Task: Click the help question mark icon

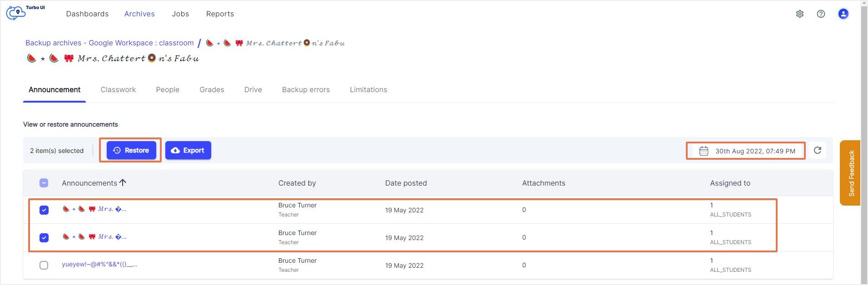Action: click(x=821, y=14)
